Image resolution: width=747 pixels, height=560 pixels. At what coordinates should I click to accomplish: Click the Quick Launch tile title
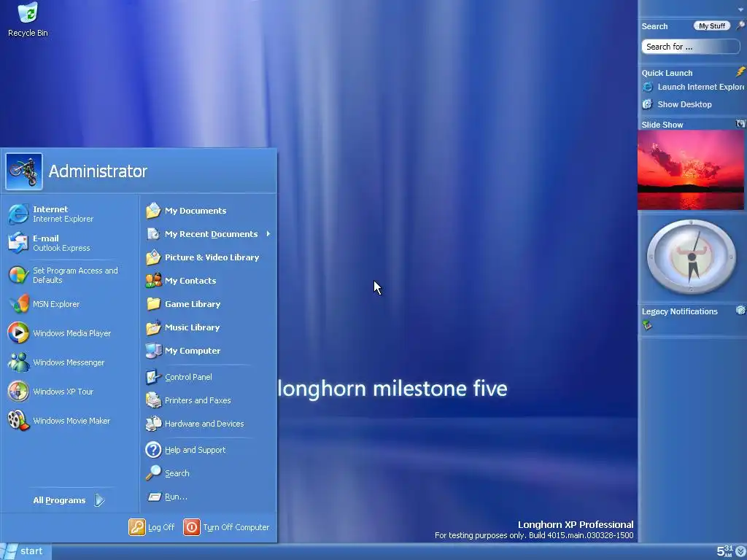[x=667, y=73]
